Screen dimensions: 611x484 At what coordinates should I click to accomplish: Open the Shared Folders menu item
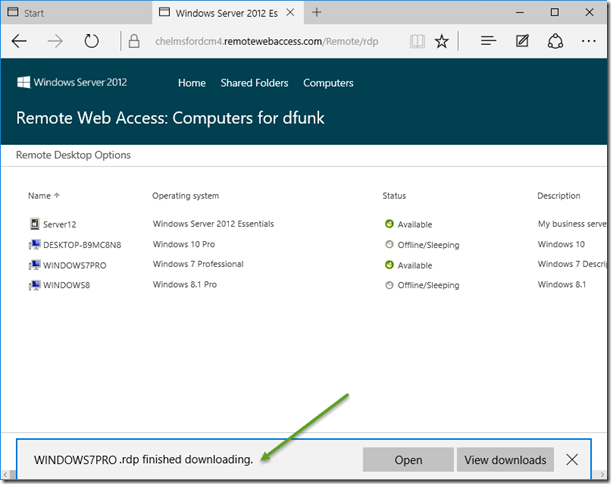pos(254,83)
